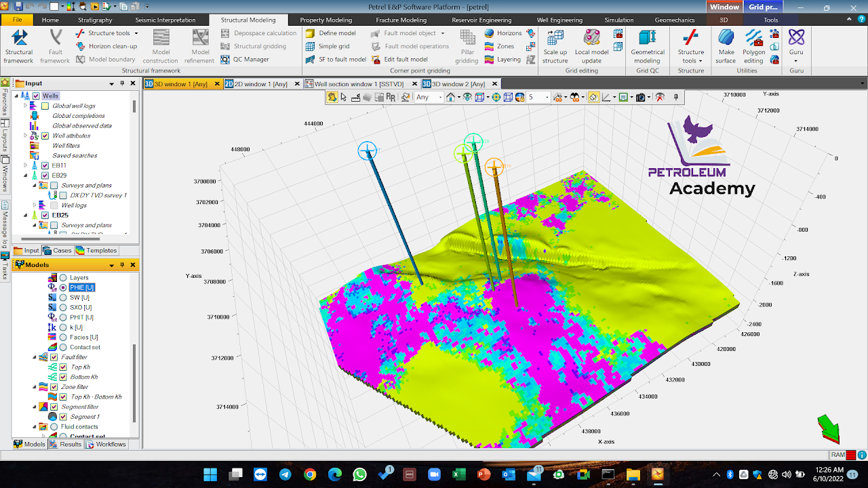
Task: Open the Zones process
Action: click(x=499, y=47)
